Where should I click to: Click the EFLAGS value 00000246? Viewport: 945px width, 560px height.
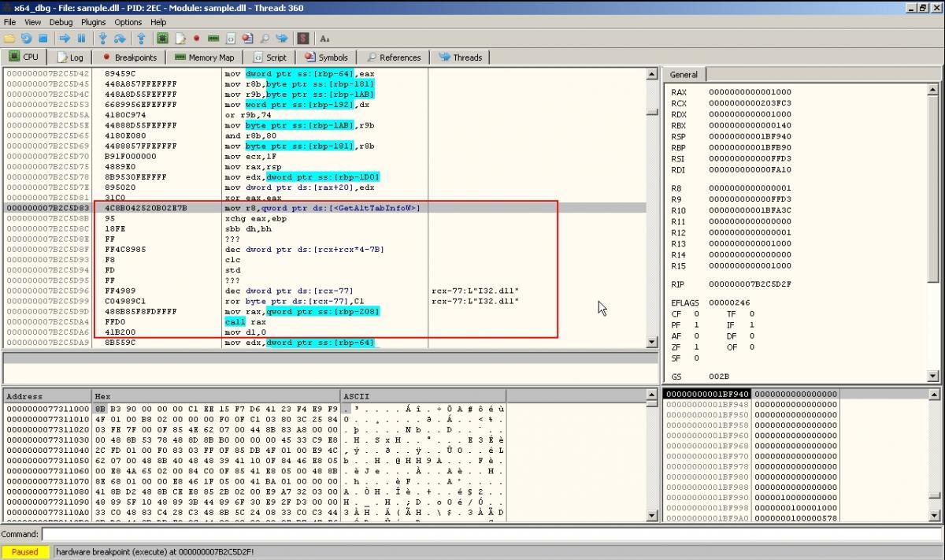point(728,302)
